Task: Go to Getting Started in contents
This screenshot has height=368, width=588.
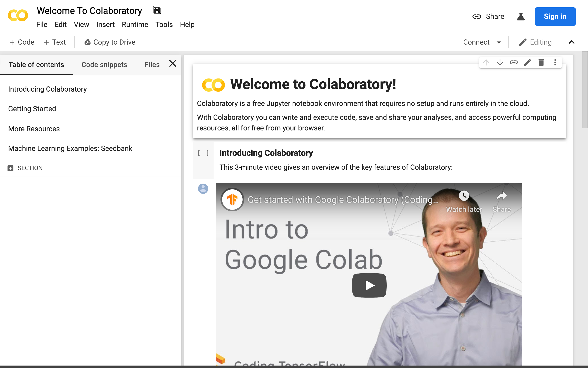Action: (32, 109)
